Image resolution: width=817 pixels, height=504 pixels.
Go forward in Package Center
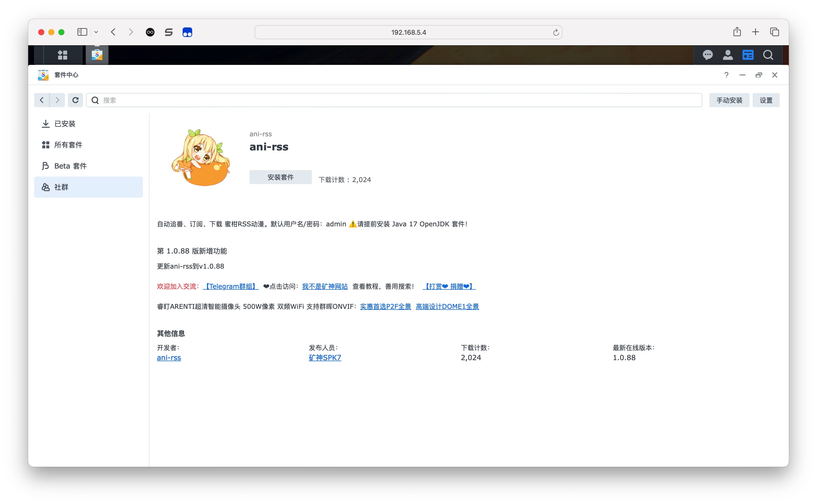point(57,100)
